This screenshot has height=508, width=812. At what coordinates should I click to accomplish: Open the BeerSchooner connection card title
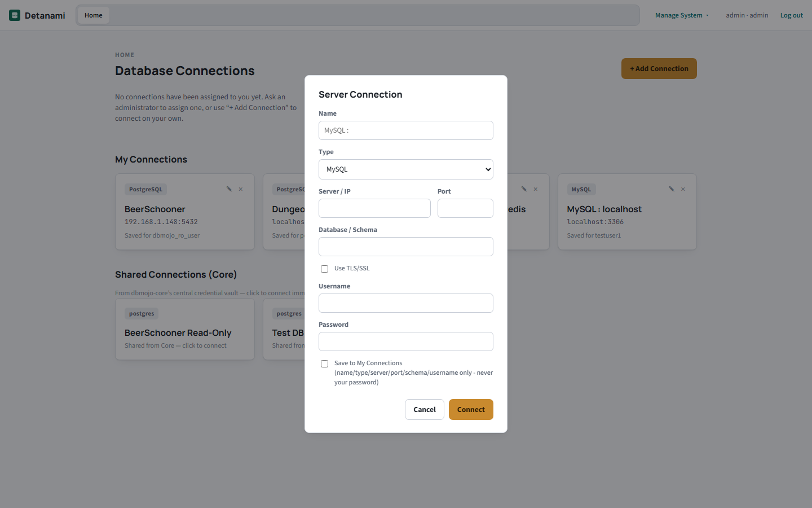(x=155, y=209)
